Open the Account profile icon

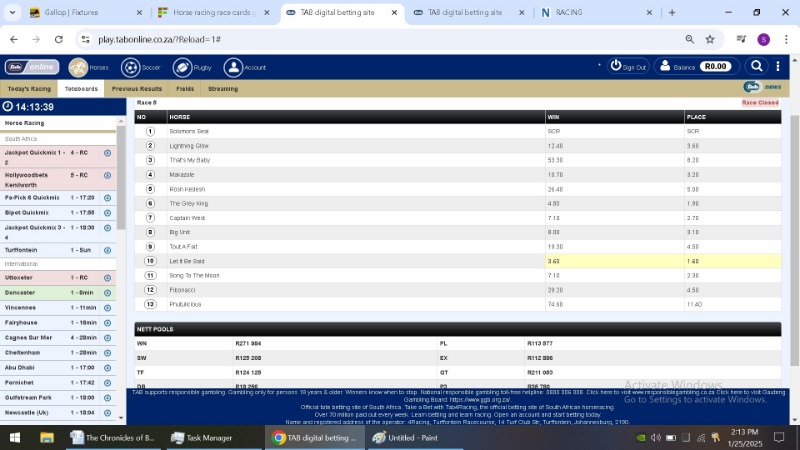(x=233, y=67)
